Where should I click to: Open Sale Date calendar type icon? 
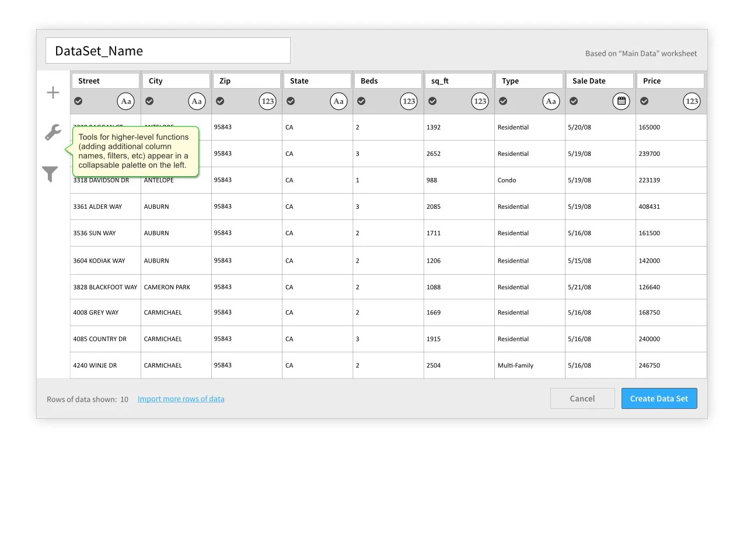coord(622,101)
